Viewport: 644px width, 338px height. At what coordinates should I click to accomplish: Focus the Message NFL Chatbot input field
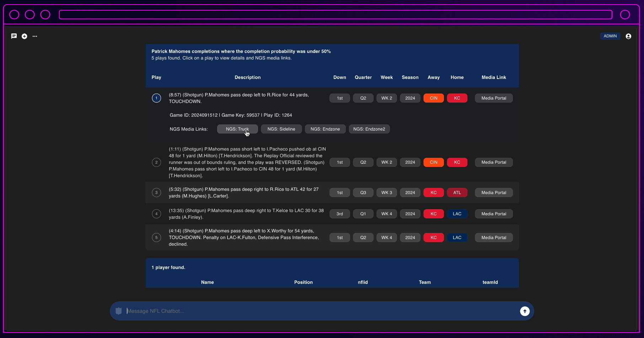322,311
